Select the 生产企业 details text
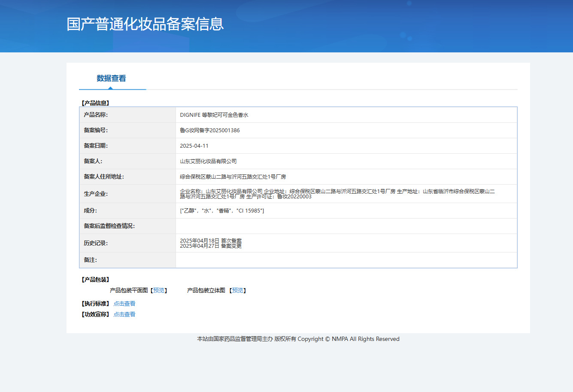The height and width of the screenshot is (392, 573). 337,194
